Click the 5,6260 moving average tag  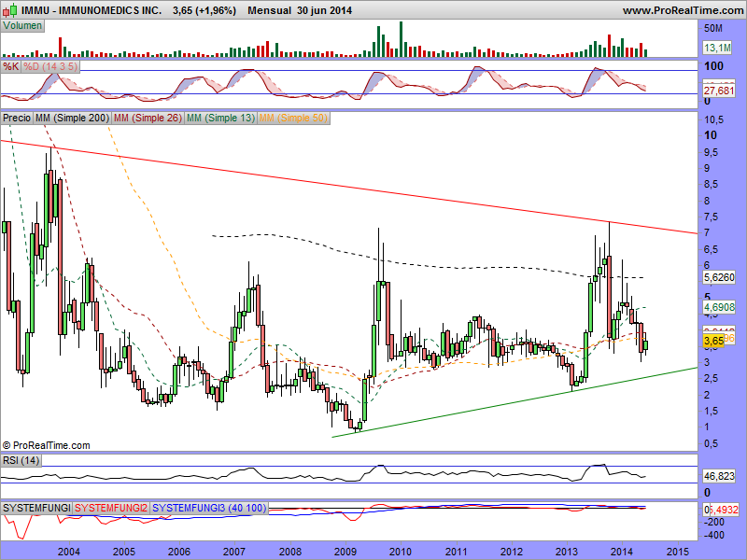click(719, 277)
